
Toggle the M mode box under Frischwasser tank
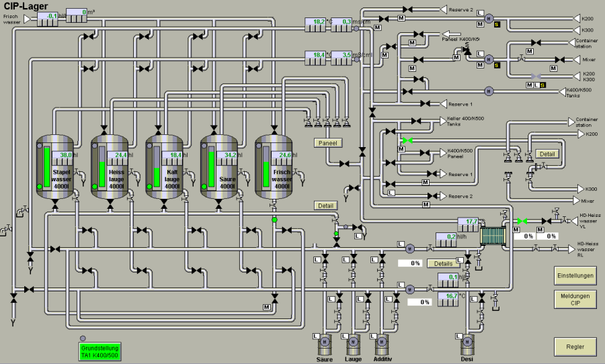[267, 307]
